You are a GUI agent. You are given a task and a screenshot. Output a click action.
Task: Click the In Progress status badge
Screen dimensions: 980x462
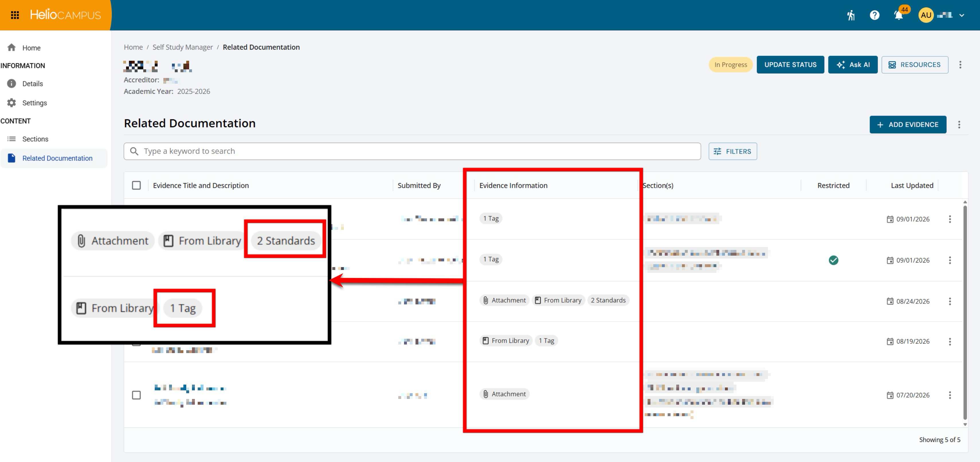pos(730,65)
